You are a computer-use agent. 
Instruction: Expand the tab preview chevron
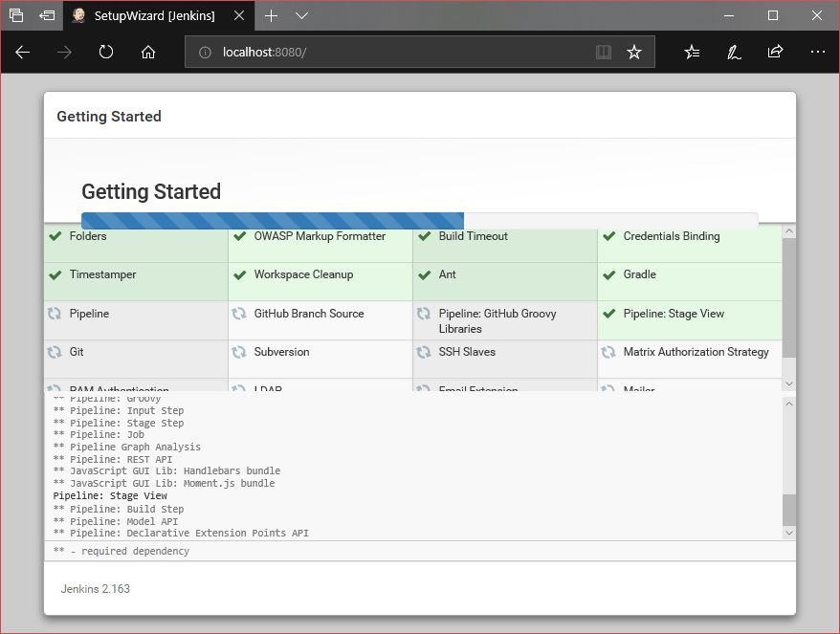pyautogui.click(x=301, y=16)
